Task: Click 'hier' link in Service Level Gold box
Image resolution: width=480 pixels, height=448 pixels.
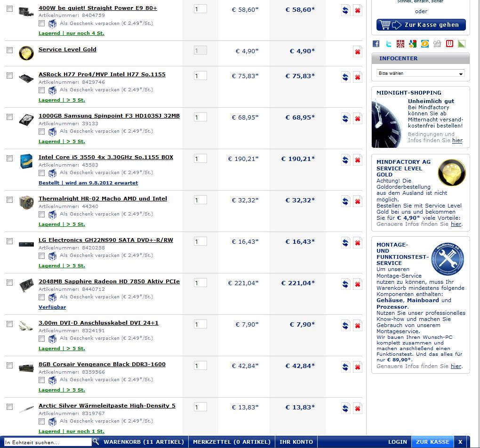Action: 456,224
